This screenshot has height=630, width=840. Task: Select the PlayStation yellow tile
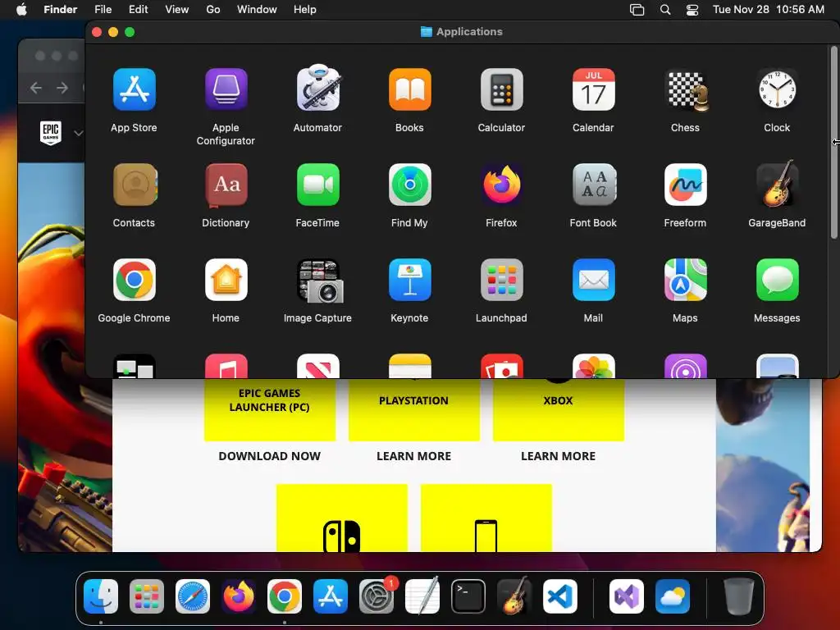414,410
